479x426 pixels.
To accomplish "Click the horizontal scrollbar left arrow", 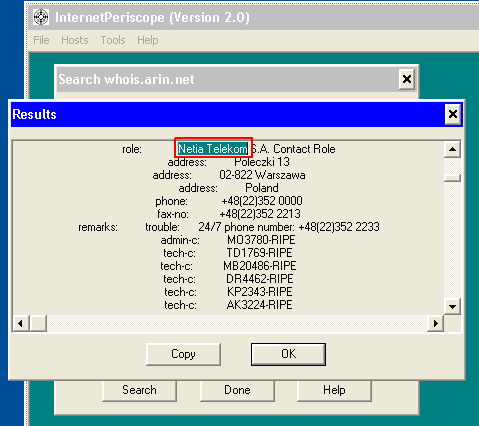I will (21, 323).
